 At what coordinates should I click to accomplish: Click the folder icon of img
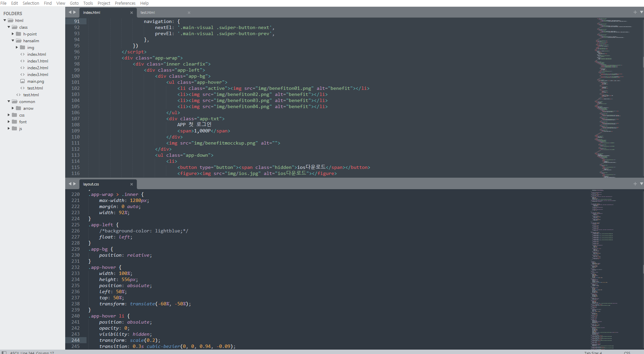pos(23,47)
